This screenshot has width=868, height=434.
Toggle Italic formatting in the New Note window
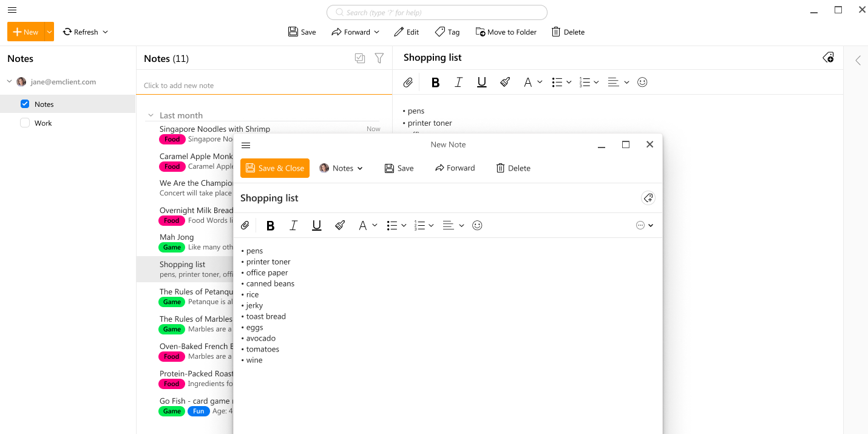point(294,226)
